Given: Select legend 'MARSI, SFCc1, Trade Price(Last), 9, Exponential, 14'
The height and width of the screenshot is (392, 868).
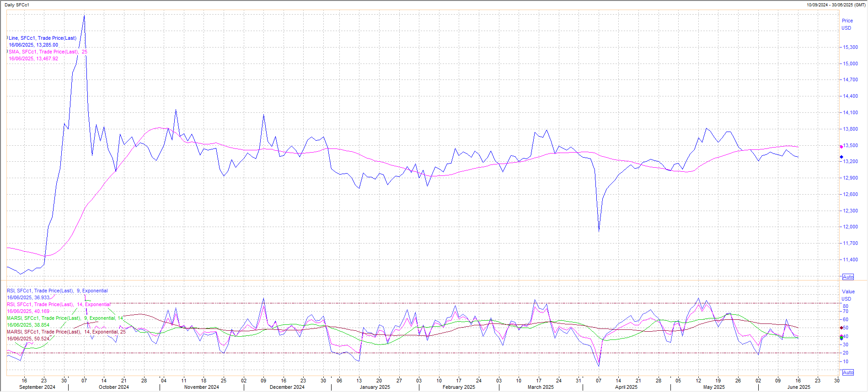Looking at the screenshot, I should (65, 318).
